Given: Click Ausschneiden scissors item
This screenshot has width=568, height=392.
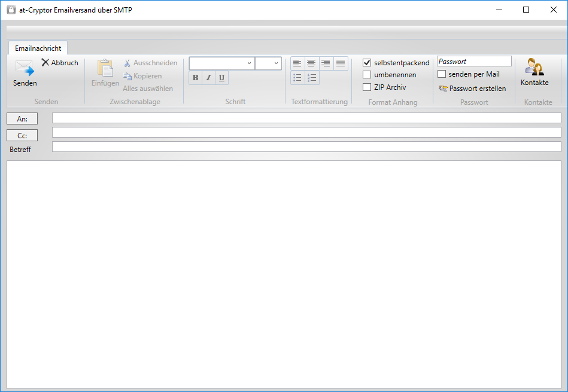Looking at the screenshot, I should click(x=150, y=63).
